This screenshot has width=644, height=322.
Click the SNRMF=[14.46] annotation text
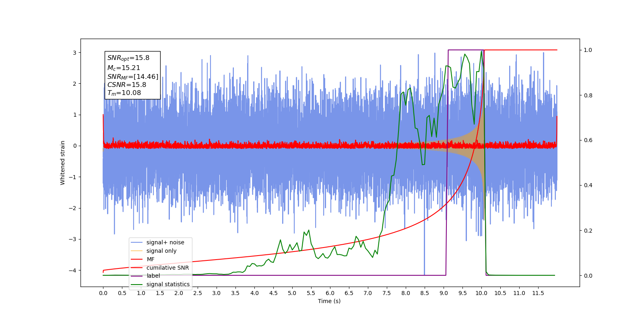click(x=132, y=76)
